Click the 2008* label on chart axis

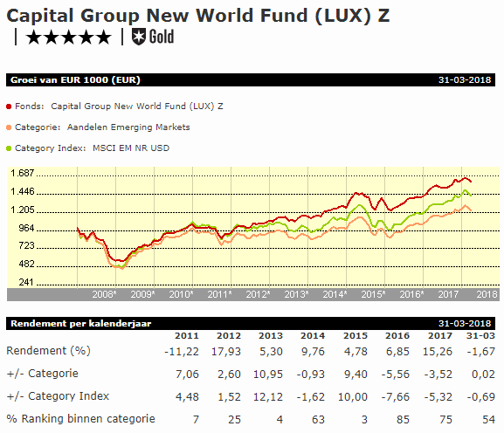pos(105,294)
